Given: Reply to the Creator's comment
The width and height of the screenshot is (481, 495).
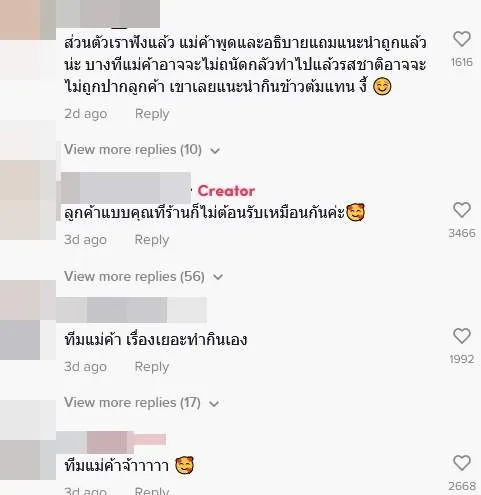Looking at the screenshot, I should (x=152, y=240).
